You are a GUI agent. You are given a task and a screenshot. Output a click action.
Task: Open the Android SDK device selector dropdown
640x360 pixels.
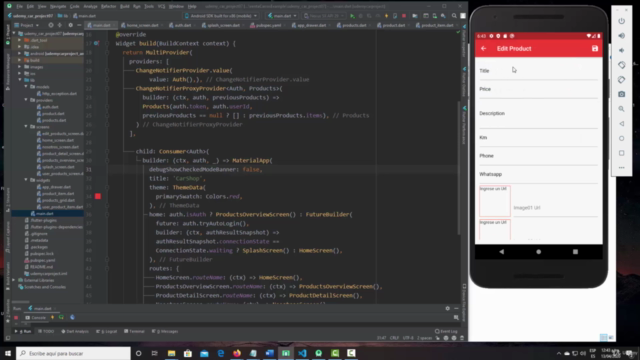[x=221, y=16]
